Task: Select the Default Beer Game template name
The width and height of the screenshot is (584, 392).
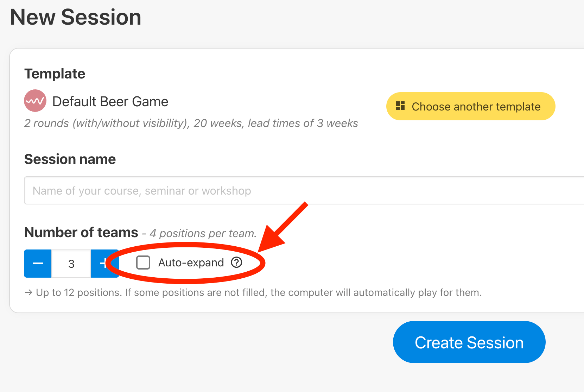Action: 110,101
